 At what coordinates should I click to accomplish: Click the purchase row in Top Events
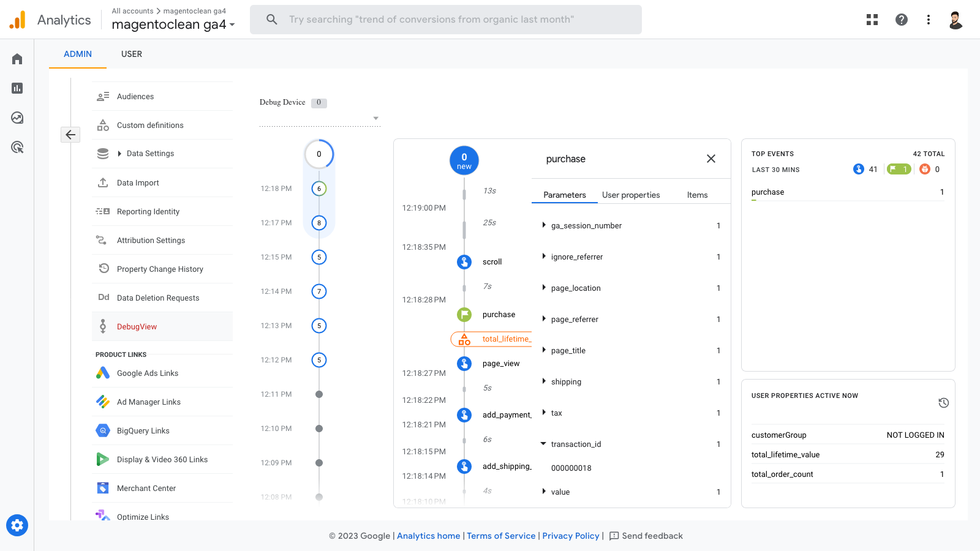pos(848,192)
